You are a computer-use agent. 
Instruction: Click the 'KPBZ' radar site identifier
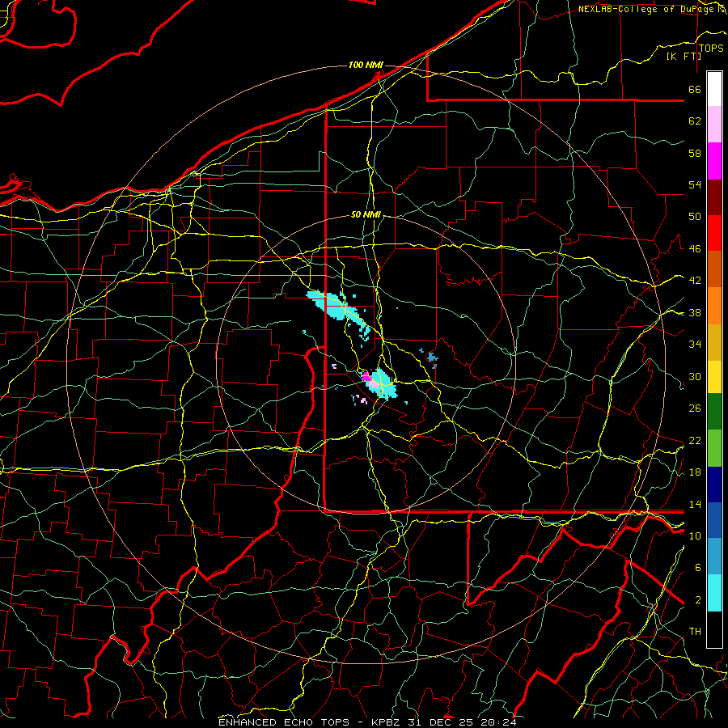coord(387,722)
